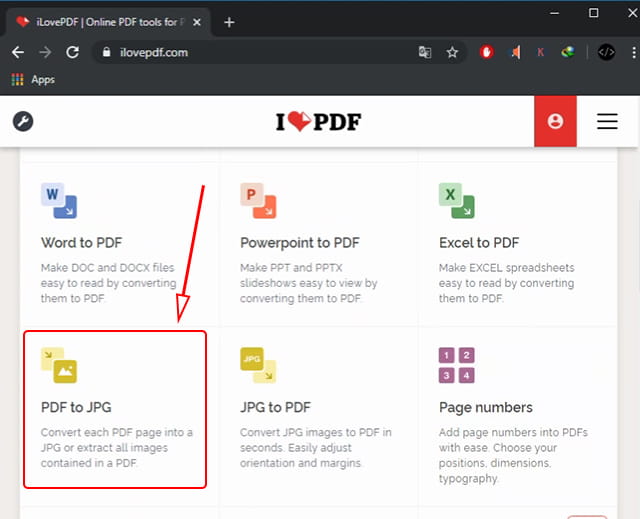Screen dimensions: 640x519
Task: Click the red ad blocker extension icon
Action: pos(487,52)
